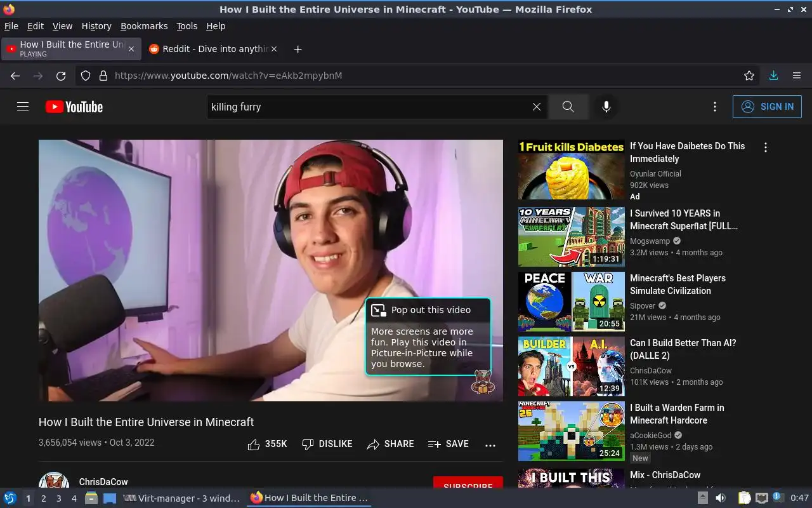Start voice search with microphone
The width and height of the screenshot is (812, 508).
coord(606,107)
